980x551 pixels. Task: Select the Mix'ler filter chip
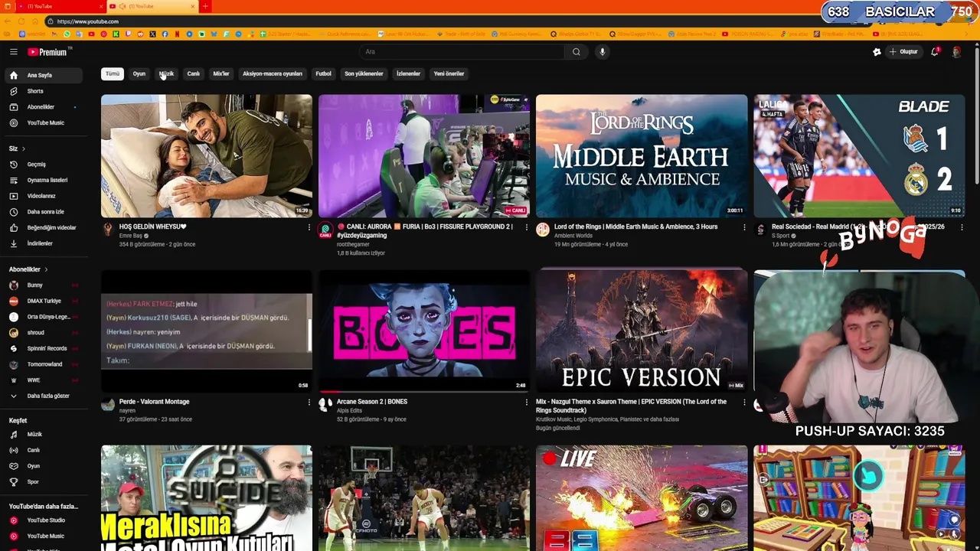[221, 73]
